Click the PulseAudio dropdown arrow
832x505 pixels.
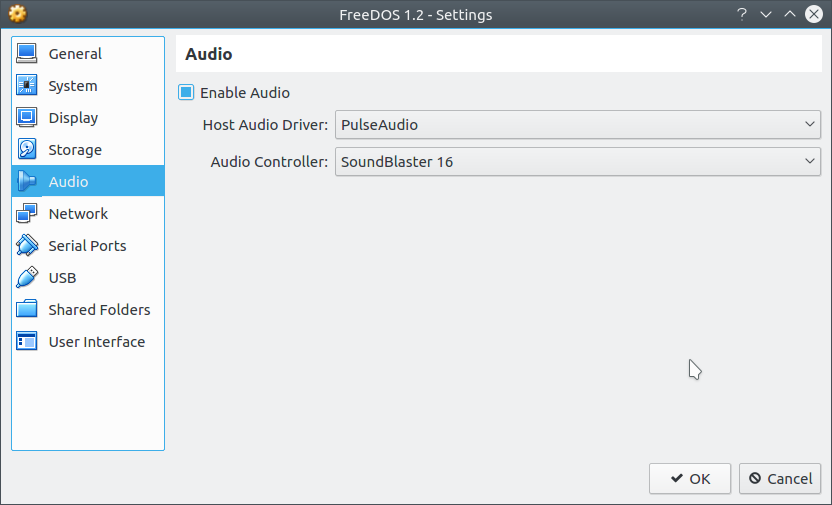(x=809, y=125)
